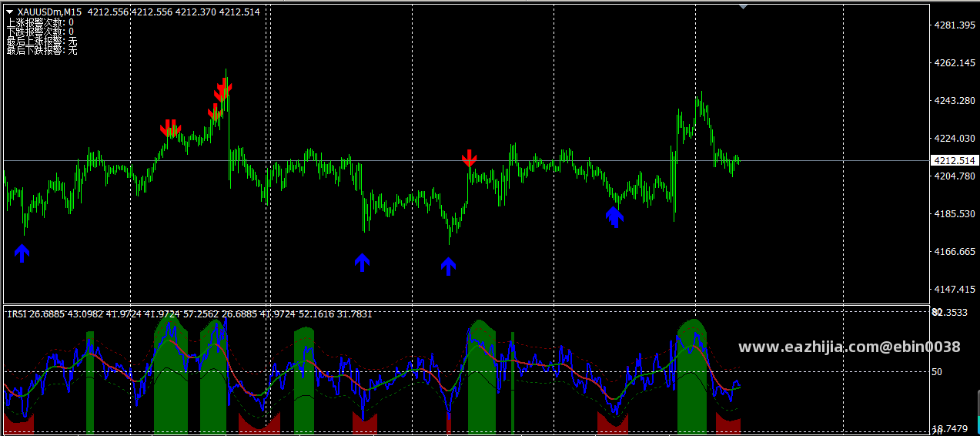
Task: Click the 最后下跌报警: 无 label
Action: point(42,50)
